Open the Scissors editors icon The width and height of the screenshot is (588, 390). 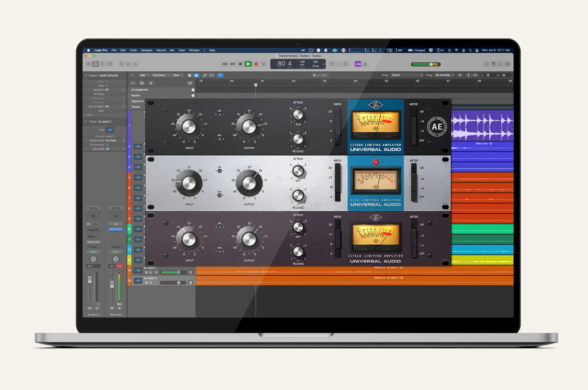coord(136,64)
